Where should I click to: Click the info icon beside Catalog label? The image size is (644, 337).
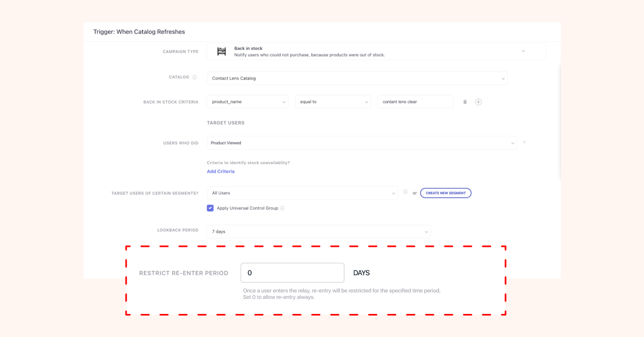194,77
